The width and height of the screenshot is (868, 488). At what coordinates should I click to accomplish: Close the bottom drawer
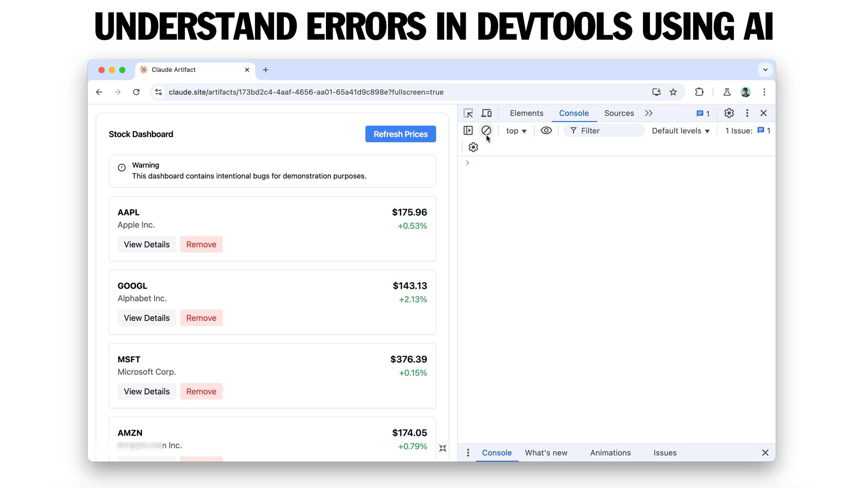[765, 453]
